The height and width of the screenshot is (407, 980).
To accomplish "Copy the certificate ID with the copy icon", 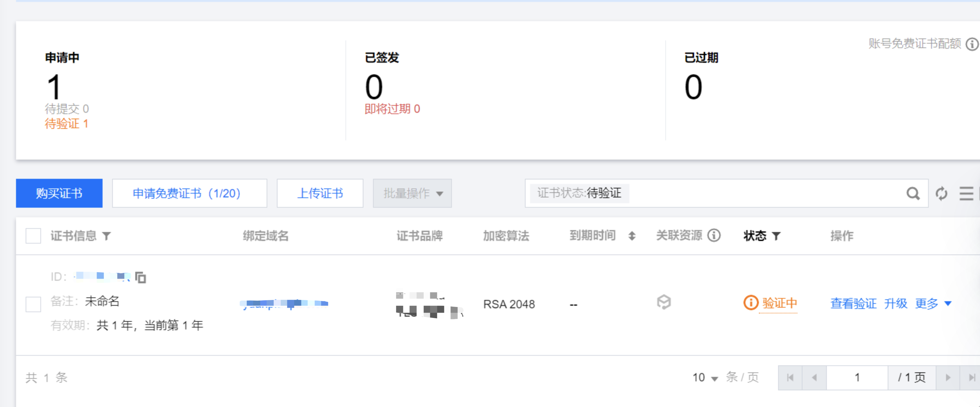I will 141,277.
